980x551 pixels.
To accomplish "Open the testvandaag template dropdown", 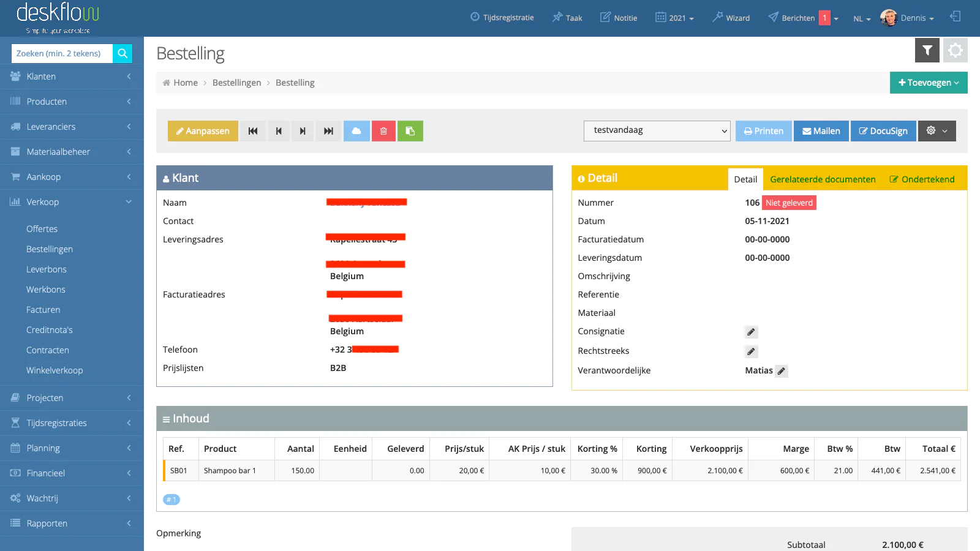I will [x=657, y=130].
